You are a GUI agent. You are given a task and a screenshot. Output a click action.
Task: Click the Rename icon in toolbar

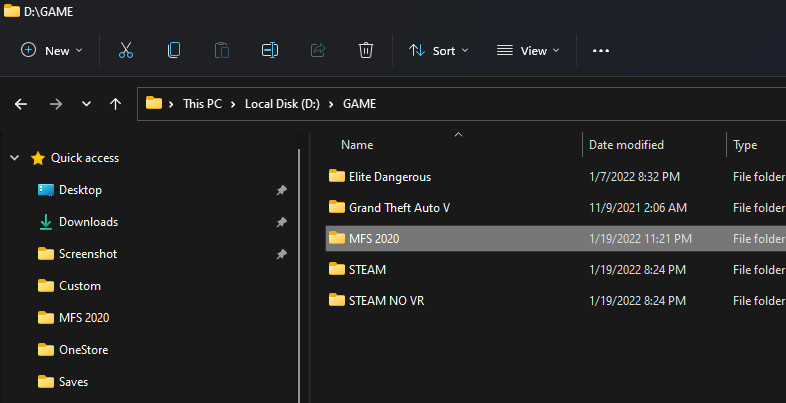(270, 50)
